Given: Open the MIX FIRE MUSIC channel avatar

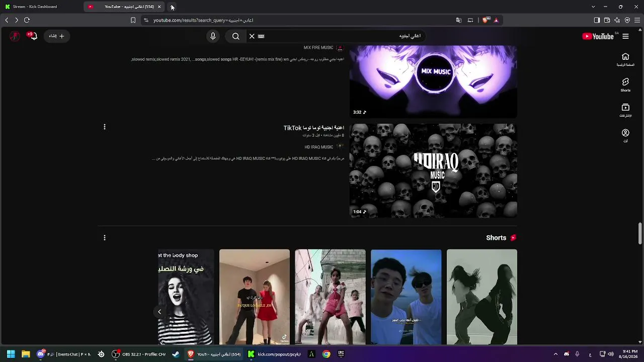Looking at the screenshot, I should coord(340,48).
